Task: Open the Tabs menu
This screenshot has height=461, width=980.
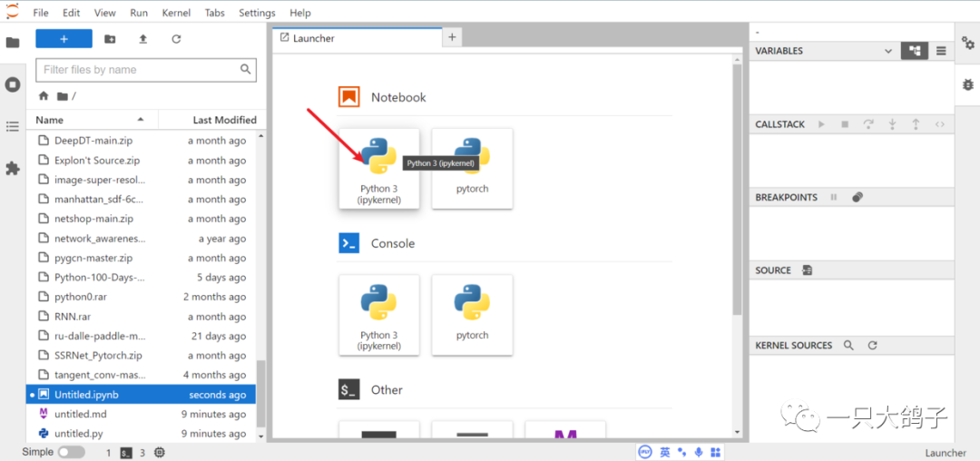Action: [x=215, y=13]
